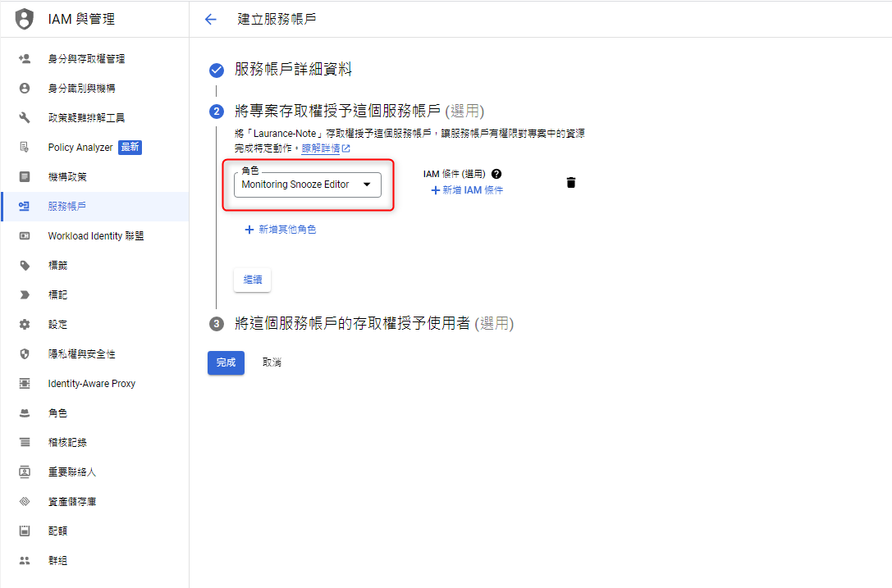This screenshot has height=588, width=892.
Task: Open 群組 sidebar item
Action: [95, 561]
